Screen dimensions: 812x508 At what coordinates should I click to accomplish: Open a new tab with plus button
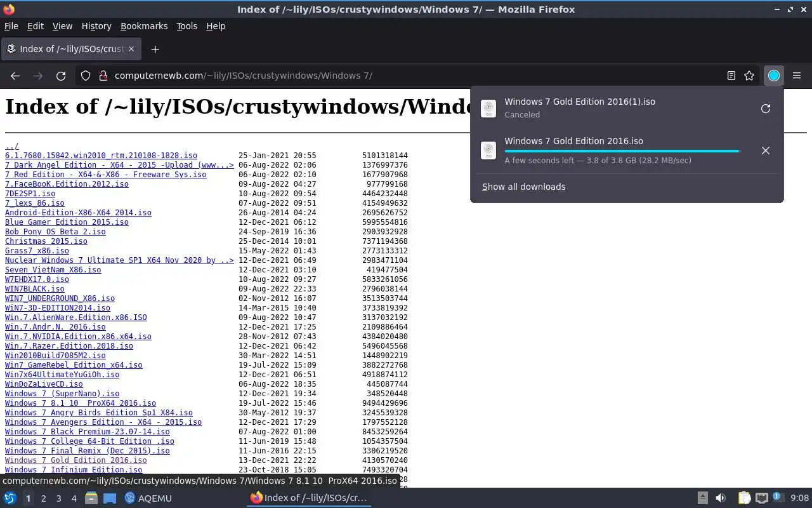[x=155, y=49]
